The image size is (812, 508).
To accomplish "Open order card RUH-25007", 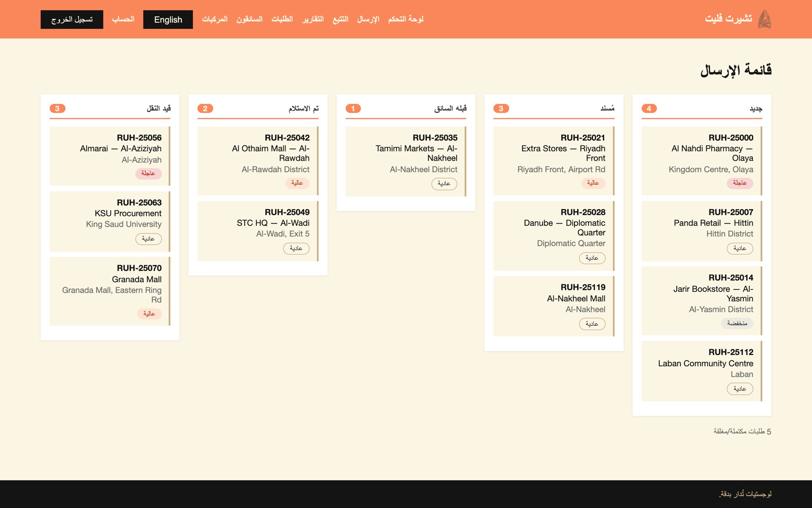I will coord(701,231).
